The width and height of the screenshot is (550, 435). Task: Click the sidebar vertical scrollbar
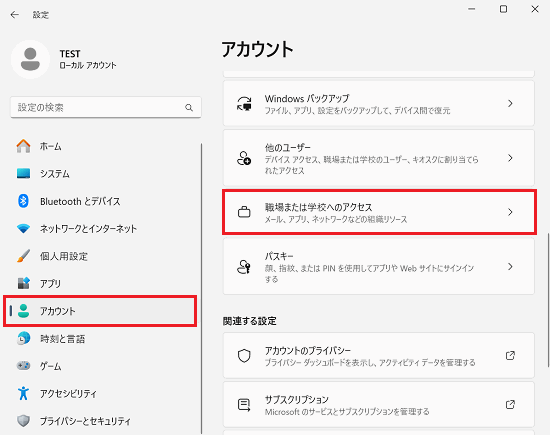pos(202,288)
